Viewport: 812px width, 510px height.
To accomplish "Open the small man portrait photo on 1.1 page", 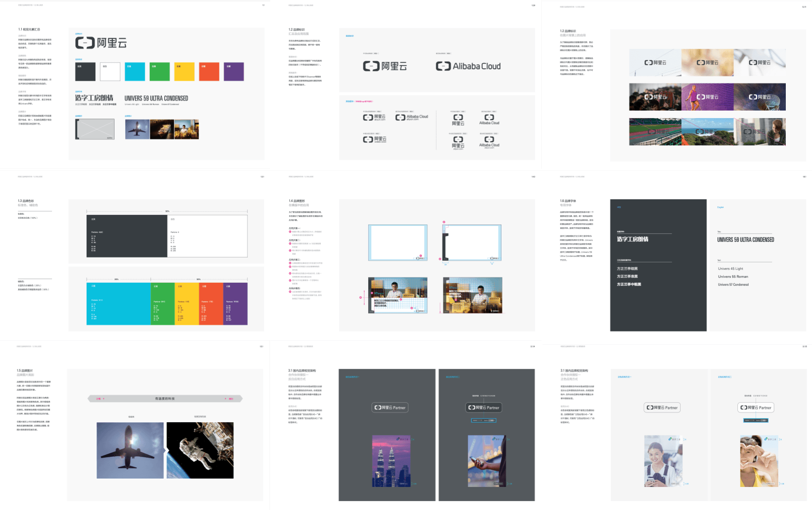I will click(187, 129).
